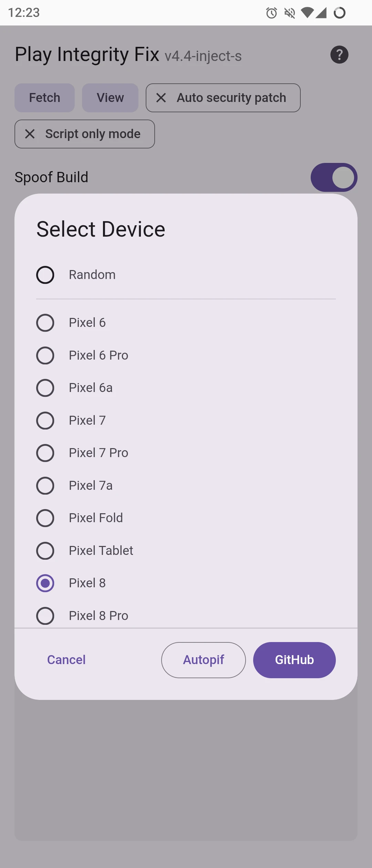Tap the cellular signal status icon

tap(321, 13)
